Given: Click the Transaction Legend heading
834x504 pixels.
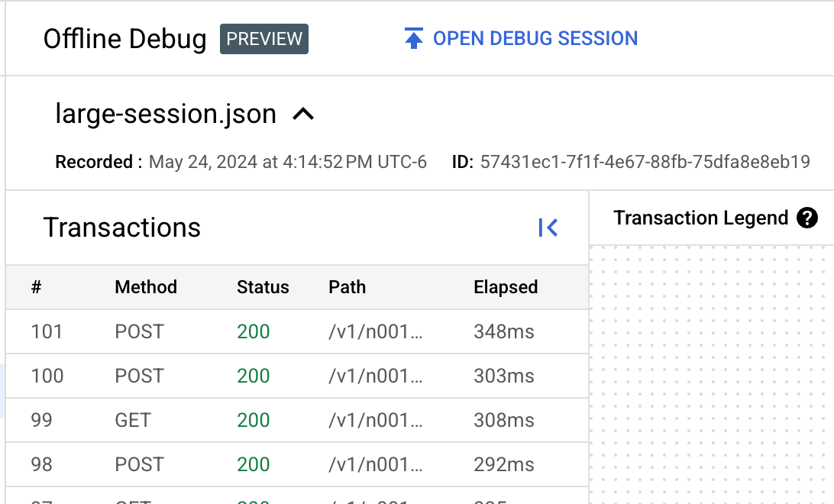Looking at the screenshot, I should pyautogui.click(x=700, y=218).
